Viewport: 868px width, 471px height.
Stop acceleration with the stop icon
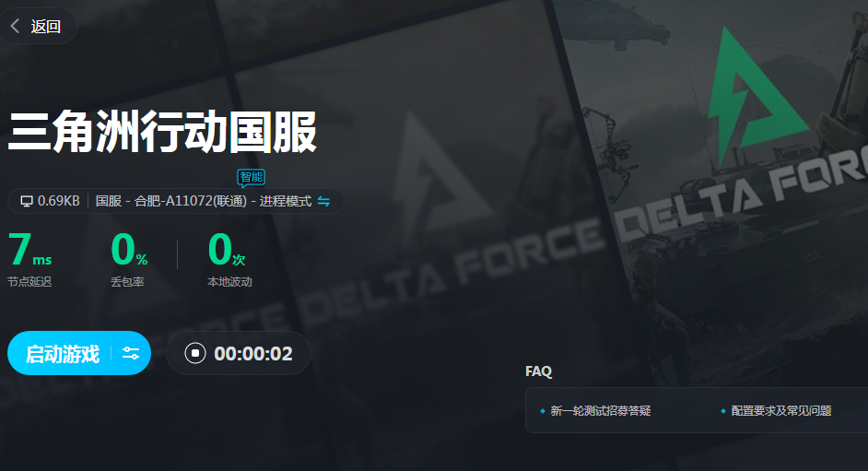click(194, 353)
